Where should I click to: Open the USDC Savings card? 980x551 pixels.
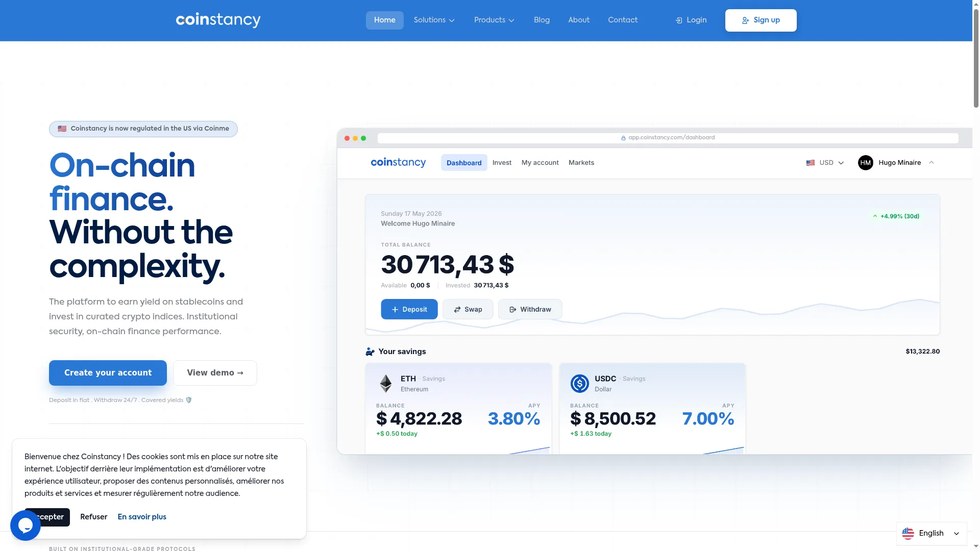[652, 409]
